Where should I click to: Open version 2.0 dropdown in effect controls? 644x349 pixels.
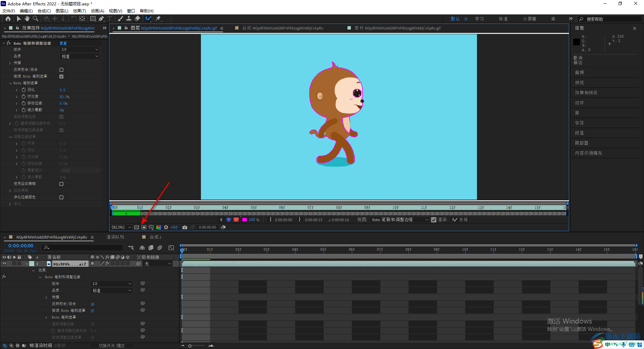pyautogui.click(x=80, y=49)
